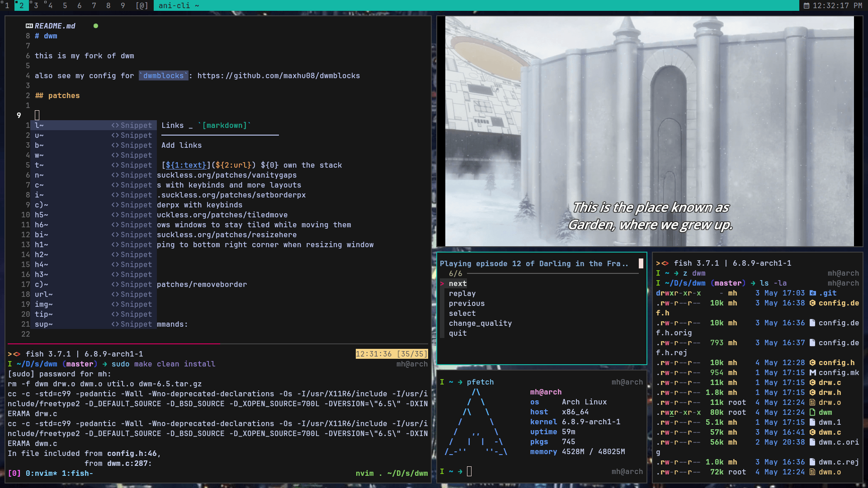Choose 'quit' in ani-cli menu

(x=458, y=333)
